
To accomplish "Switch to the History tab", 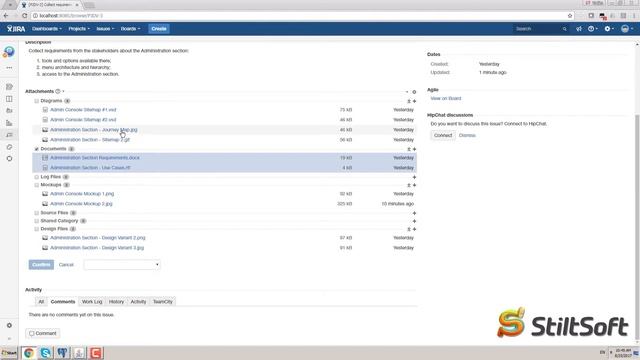I will (x=116, y=302).
